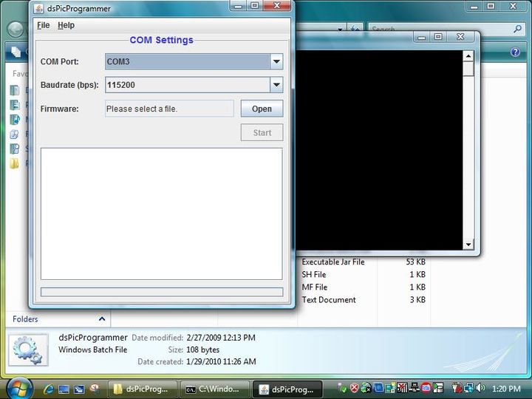Click the gear batch file icon in details pane
532x399 pixels.
(30, 350)
